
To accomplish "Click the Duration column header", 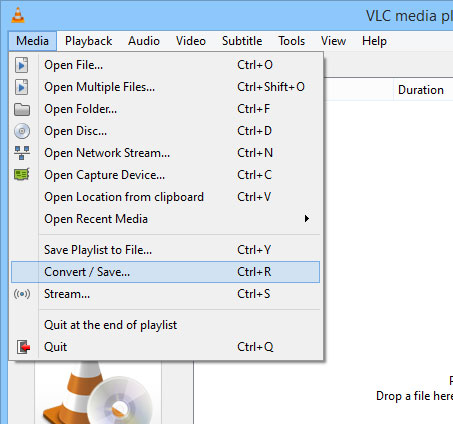I will pos(423,90).
